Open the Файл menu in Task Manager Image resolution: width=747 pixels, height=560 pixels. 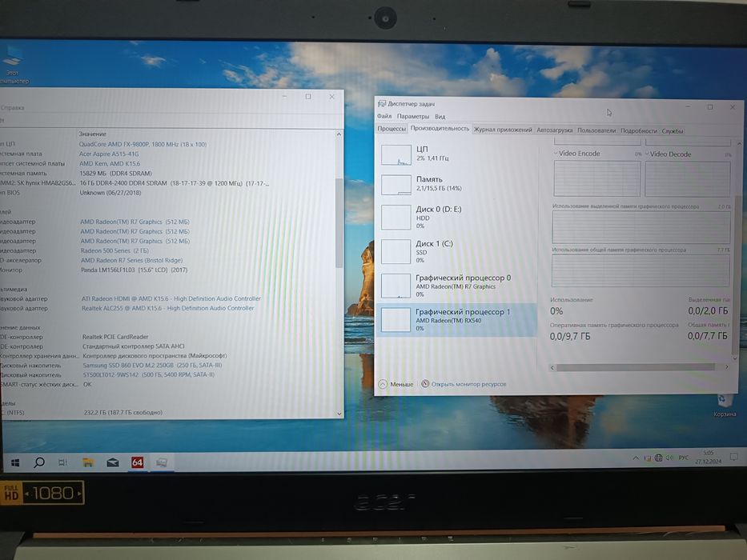pos(384,116)
